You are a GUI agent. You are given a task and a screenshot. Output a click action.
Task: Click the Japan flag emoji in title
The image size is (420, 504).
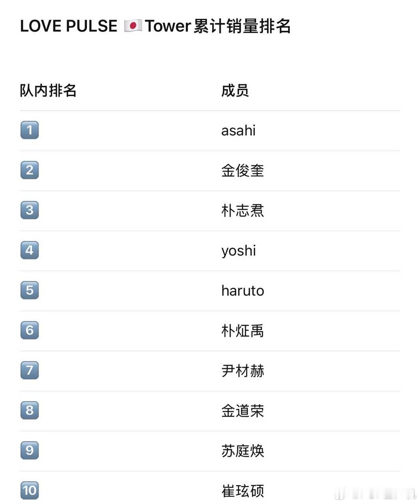pos(133,26)
